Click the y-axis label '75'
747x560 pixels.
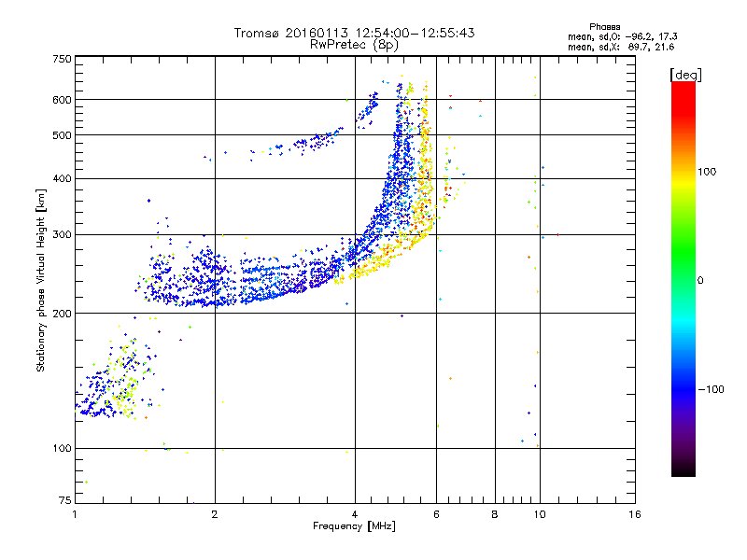point(65,500)
